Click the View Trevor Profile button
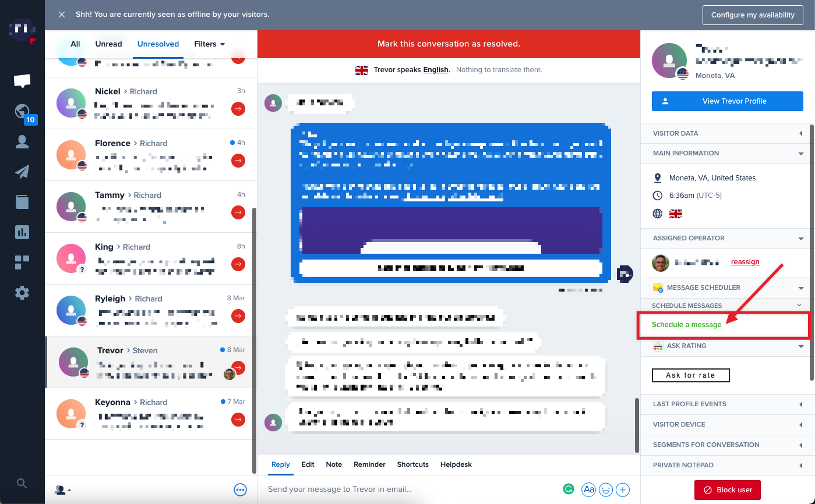 pos(727,101)
